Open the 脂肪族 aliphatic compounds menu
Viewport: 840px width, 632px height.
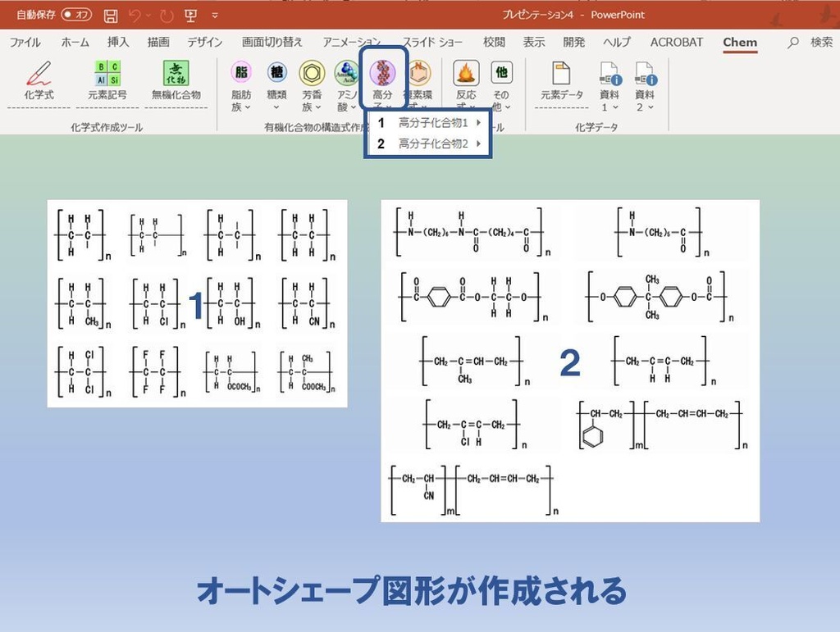241,85
